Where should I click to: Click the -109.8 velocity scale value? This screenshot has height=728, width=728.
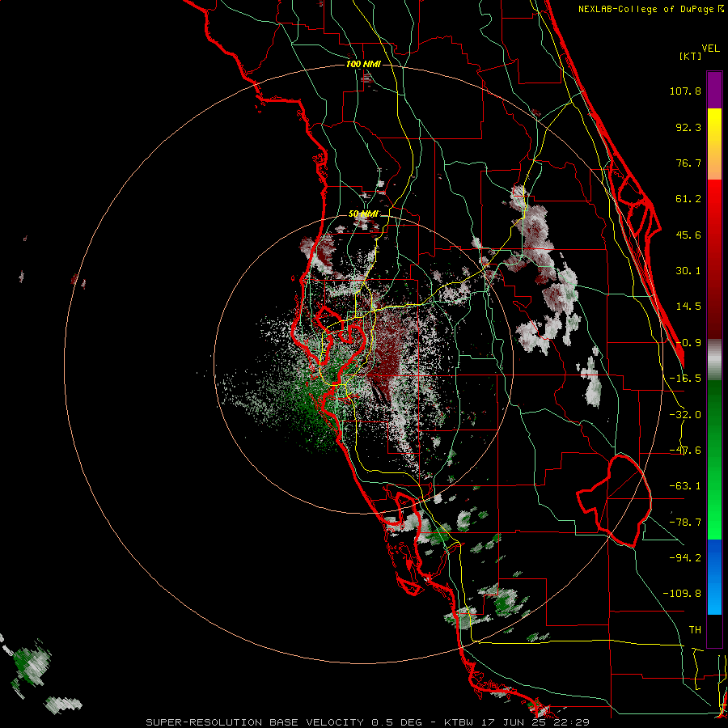(x=682, y=594)
